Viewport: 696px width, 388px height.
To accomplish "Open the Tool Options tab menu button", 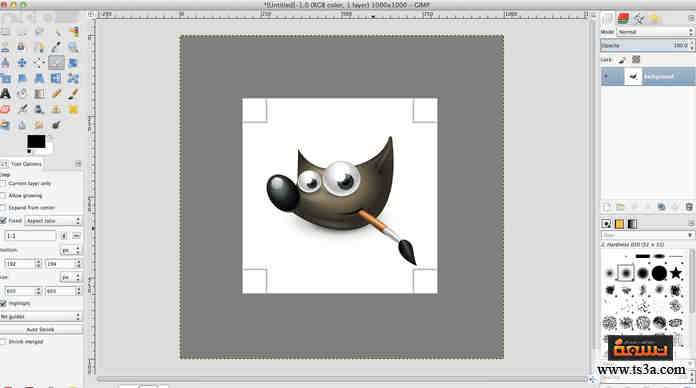I will pyautogui.click(x=78, y=164).
